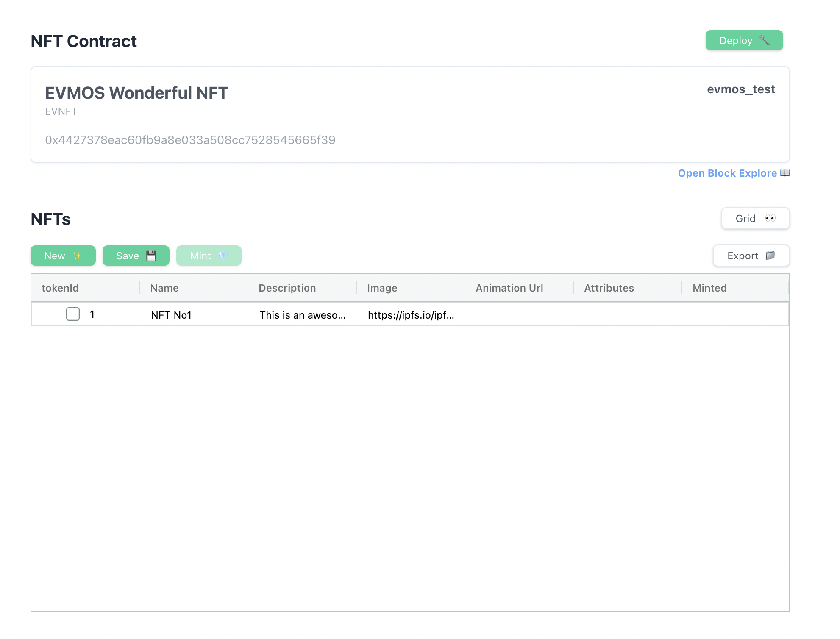Click the gem icon on Mint button
This screenshot has height=639, width=840.
pos(223,256)
